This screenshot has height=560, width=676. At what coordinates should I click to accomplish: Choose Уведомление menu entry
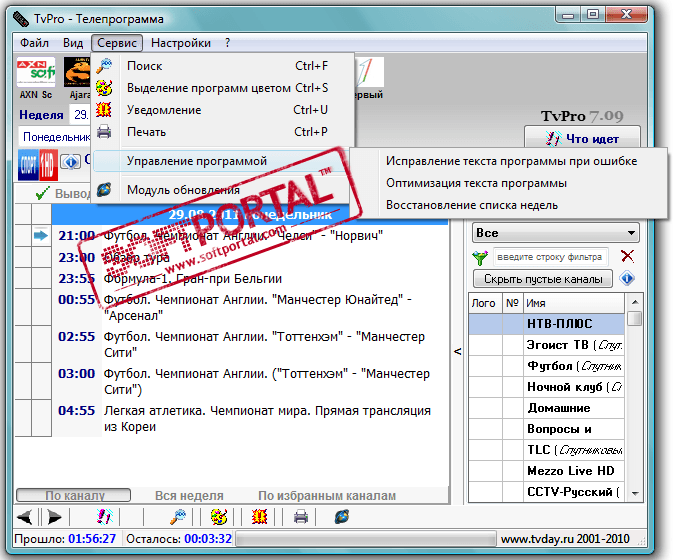tap(223, 110)
